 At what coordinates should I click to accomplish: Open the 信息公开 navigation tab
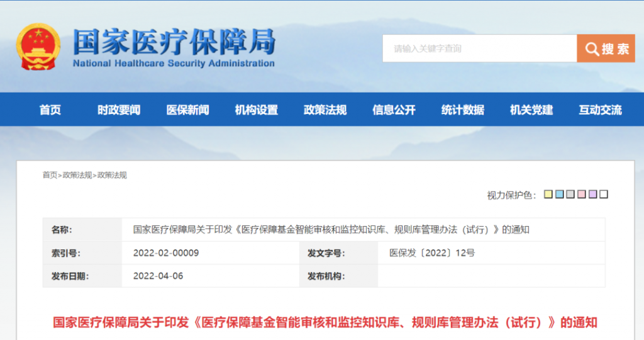(394, 110)
